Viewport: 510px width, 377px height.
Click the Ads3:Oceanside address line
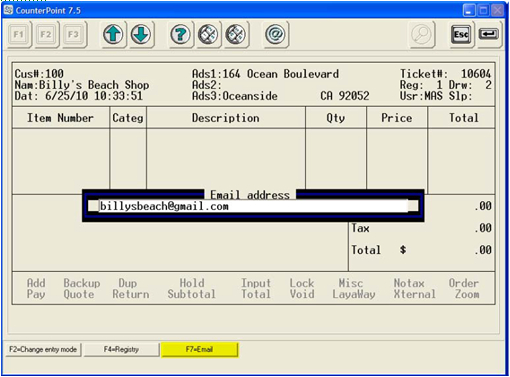pos(235,96)
